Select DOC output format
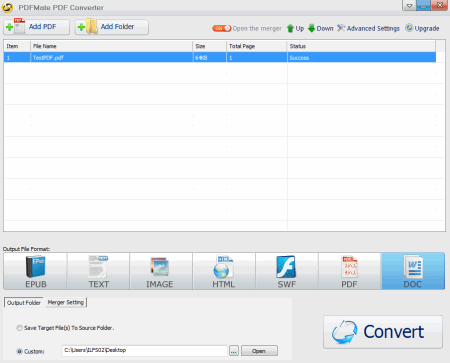The height and width of the screenshot is (363, 450). pyautogui.click(x=413, y=271)
